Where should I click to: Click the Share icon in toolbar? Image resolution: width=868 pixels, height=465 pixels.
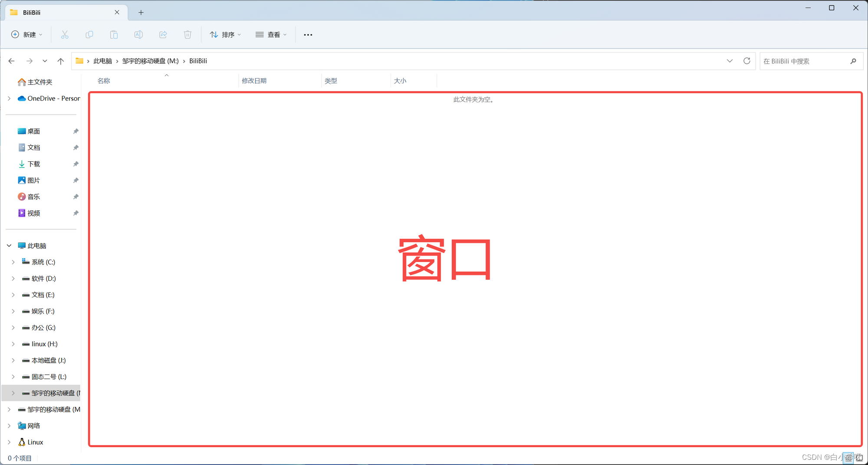click(163, 35)
